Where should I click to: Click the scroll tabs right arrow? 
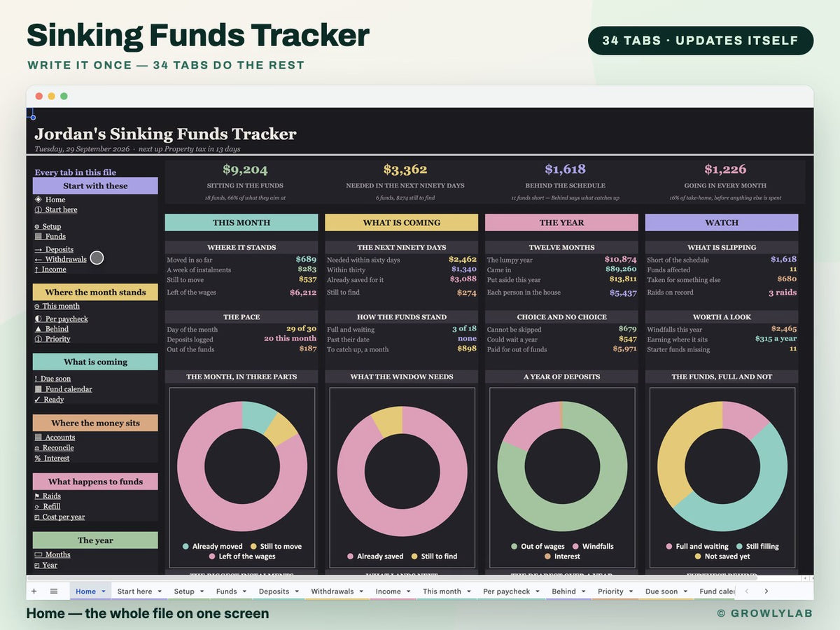[766, 591]
